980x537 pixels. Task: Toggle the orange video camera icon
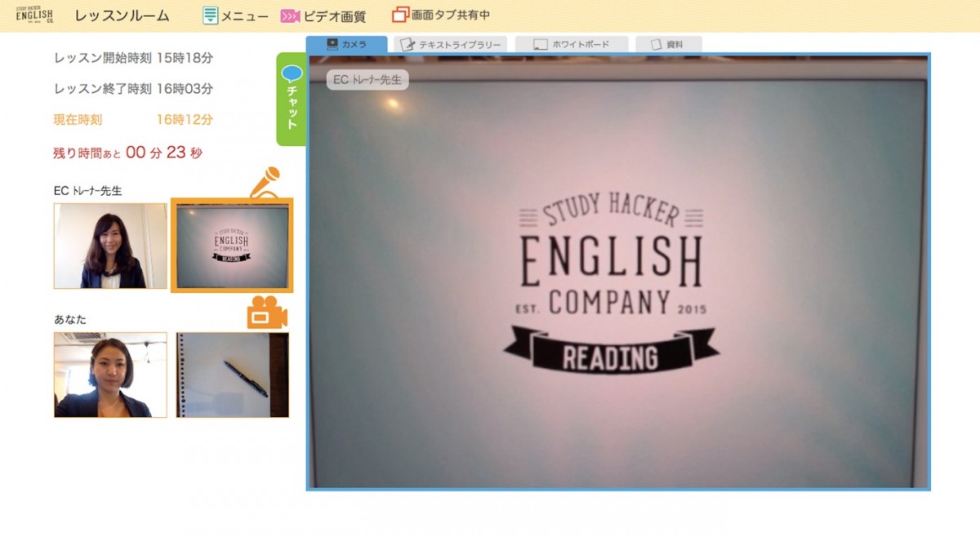[267, 313]
